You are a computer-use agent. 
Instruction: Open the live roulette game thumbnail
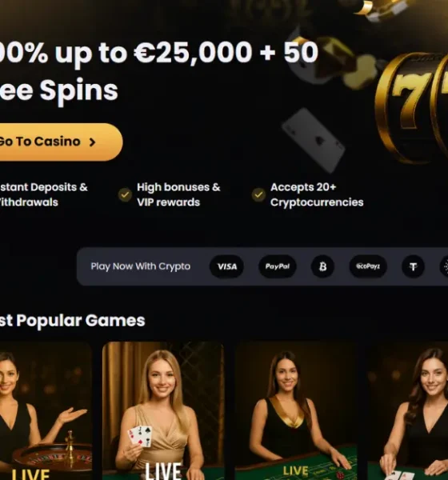46,411
